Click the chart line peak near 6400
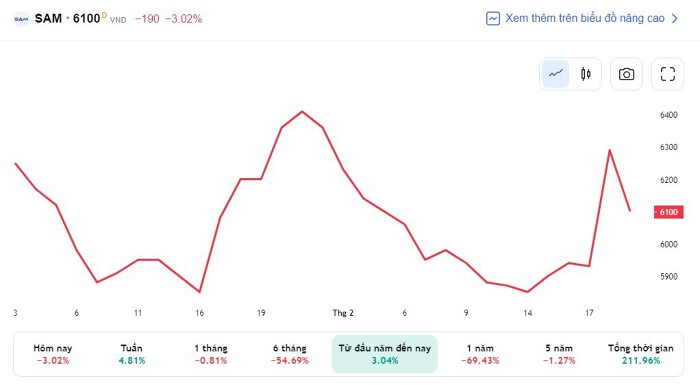Screen dimensions: 700x385 (x=302, y=111)
